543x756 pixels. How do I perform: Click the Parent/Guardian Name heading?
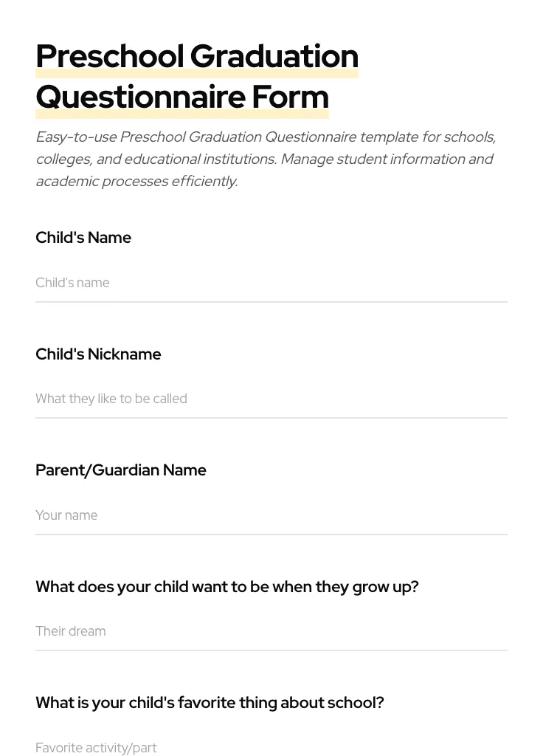(121, 470)
